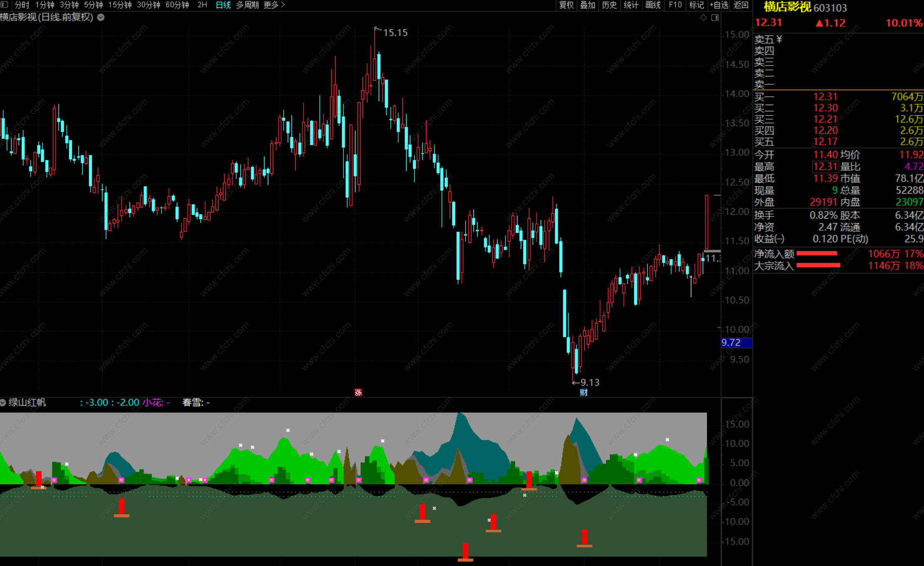
Task: Click the ¥ icon beside 卖五
Action: click(779, 39)
